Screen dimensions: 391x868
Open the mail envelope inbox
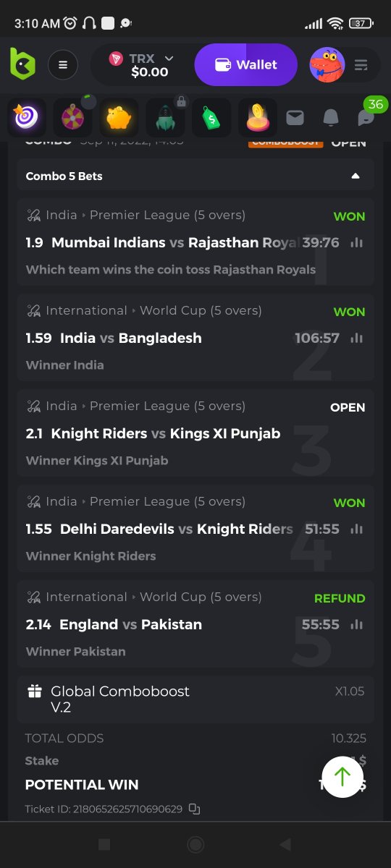click(x=295, y=117)
